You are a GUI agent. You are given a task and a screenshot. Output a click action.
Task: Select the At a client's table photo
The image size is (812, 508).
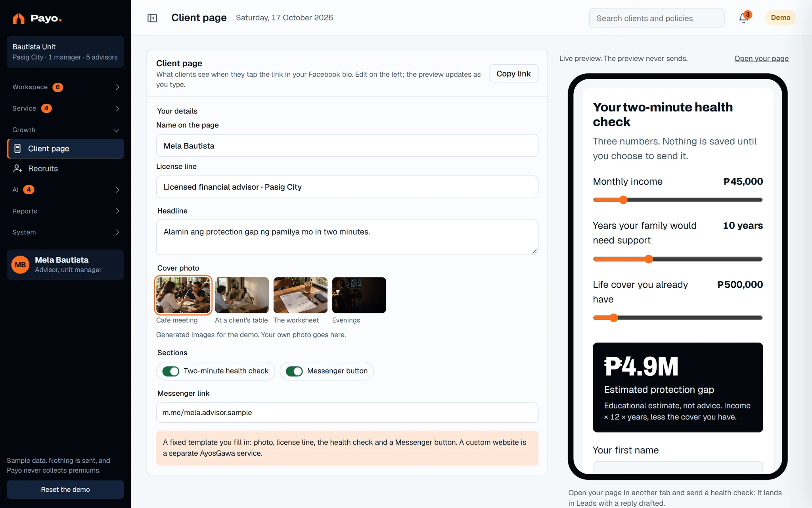(241, 295)
